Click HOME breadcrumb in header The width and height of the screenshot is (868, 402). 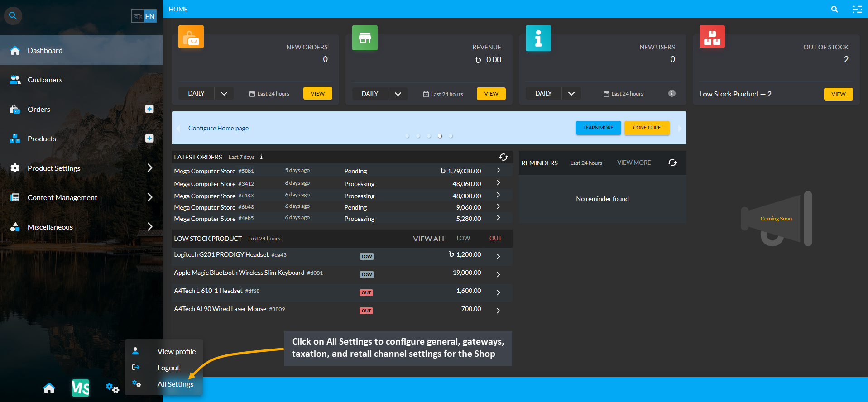click(178, 9)
